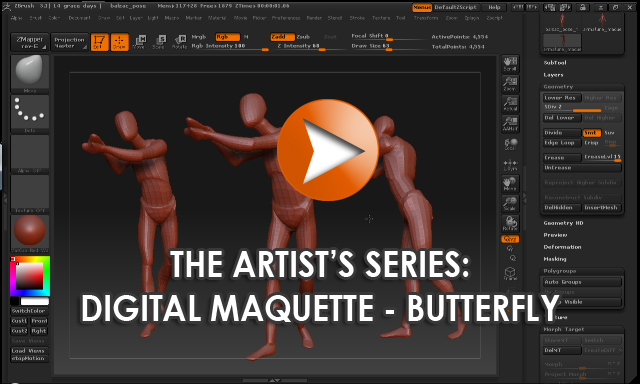Click the DefaultZScript button

tap(455, 7)
